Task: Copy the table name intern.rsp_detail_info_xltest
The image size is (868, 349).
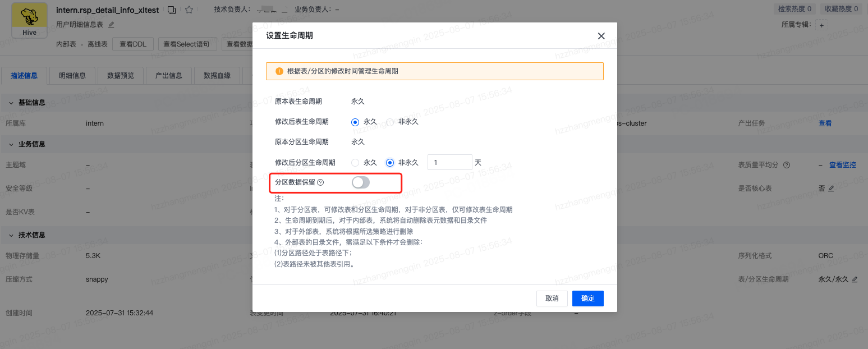Action: point(172,10)
